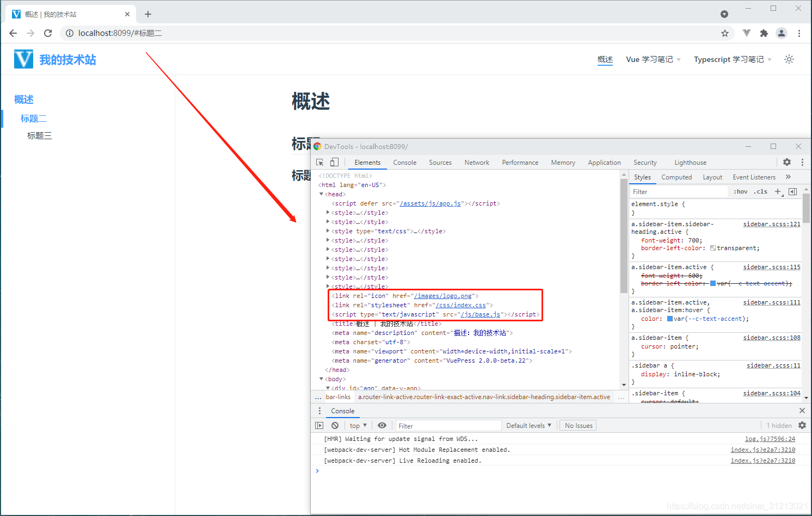The width and height of the screenshot is (812, 516).
Task: Toggle class editor with .cls in Styles
Action: click(760, 191)
